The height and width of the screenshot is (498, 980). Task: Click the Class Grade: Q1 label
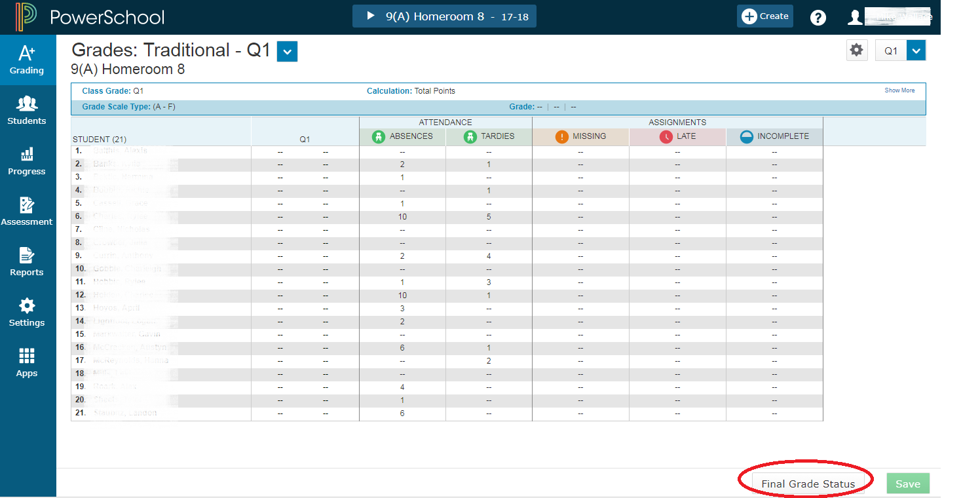[x=113, y=91]
